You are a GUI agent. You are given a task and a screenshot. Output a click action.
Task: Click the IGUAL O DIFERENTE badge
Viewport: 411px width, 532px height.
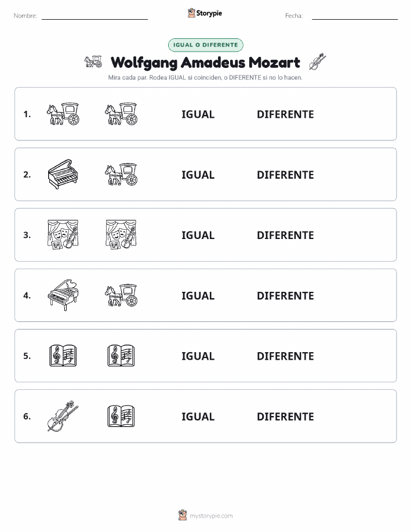pos(205,45)
